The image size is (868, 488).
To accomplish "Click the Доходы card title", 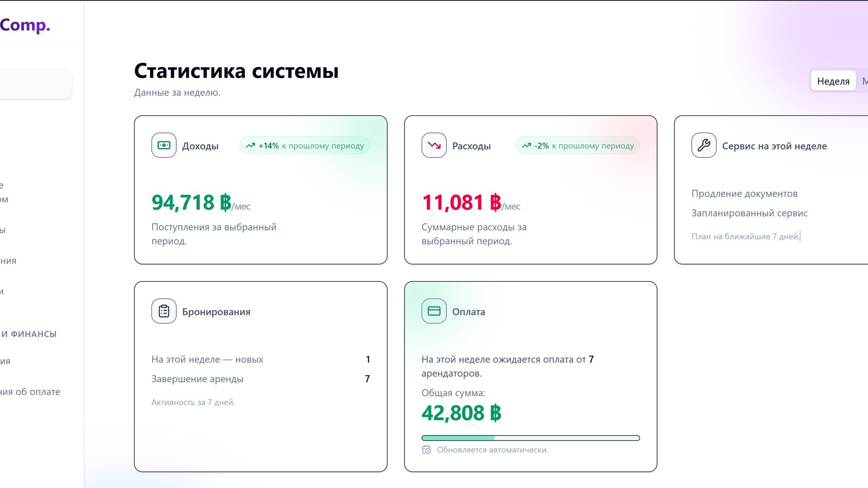I will tap(200, 146).
